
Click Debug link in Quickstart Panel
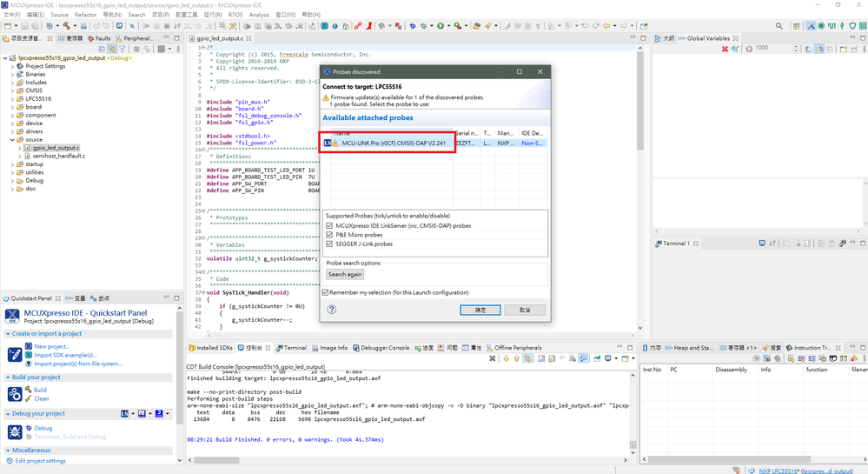click(x=43, y=428)
